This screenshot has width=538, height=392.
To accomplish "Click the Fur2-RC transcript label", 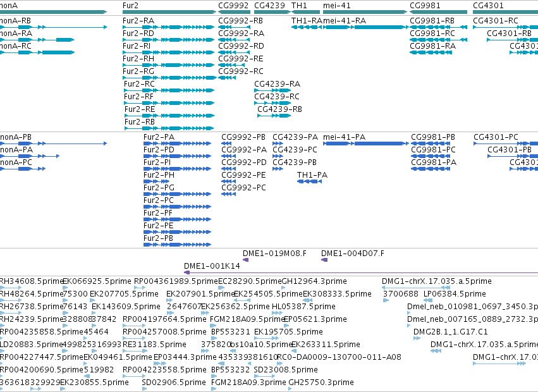I will [x=139, y=84].
